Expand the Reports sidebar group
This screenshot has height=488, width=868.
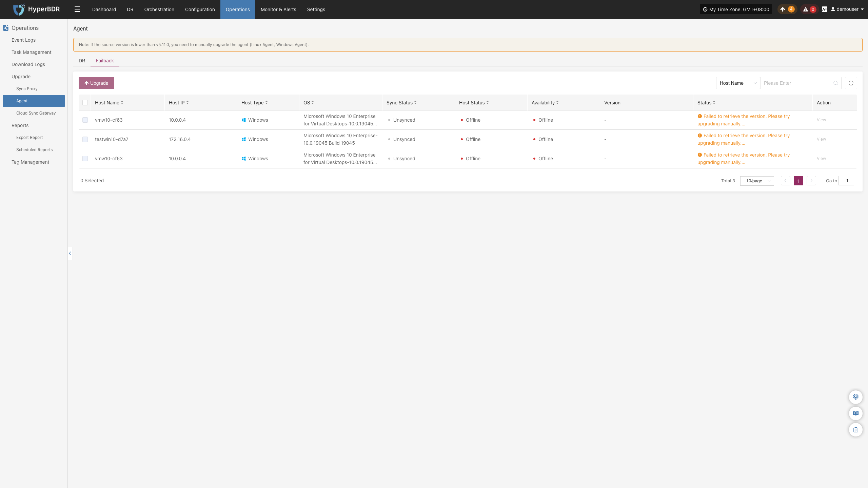[20, 125]
